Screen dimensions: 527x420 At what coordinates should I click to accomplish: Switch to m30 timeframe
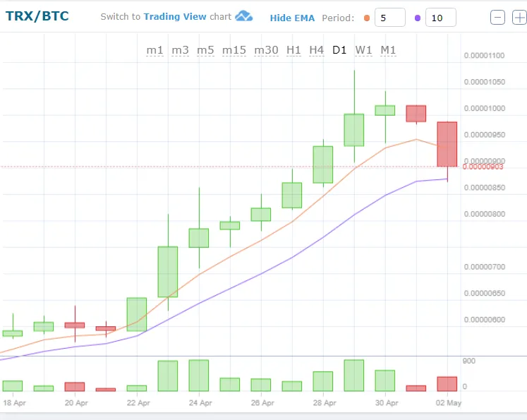[266, 50]
